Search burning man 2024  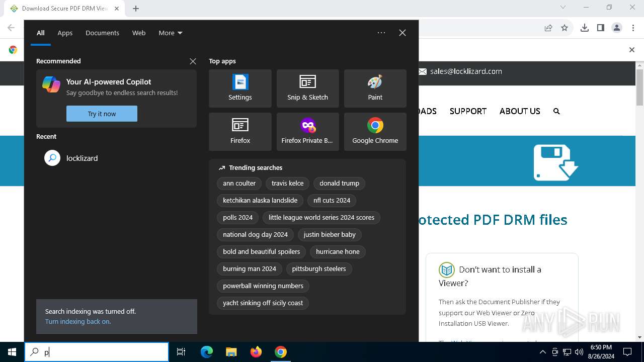250,269
